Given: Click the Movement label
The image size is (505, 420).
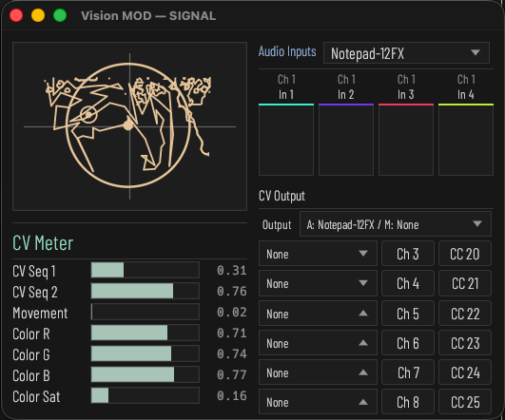Looking at the screenshot, I should click(x=40, y=313).
